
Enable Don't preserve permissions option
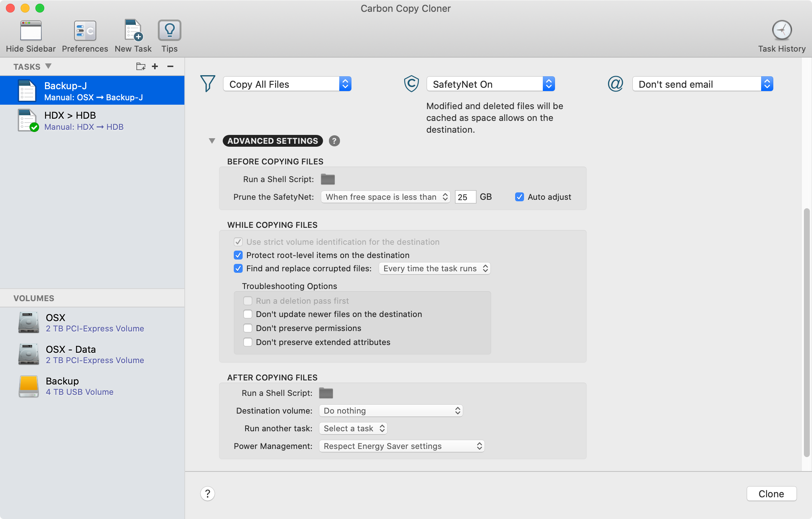tap(248, 328)
